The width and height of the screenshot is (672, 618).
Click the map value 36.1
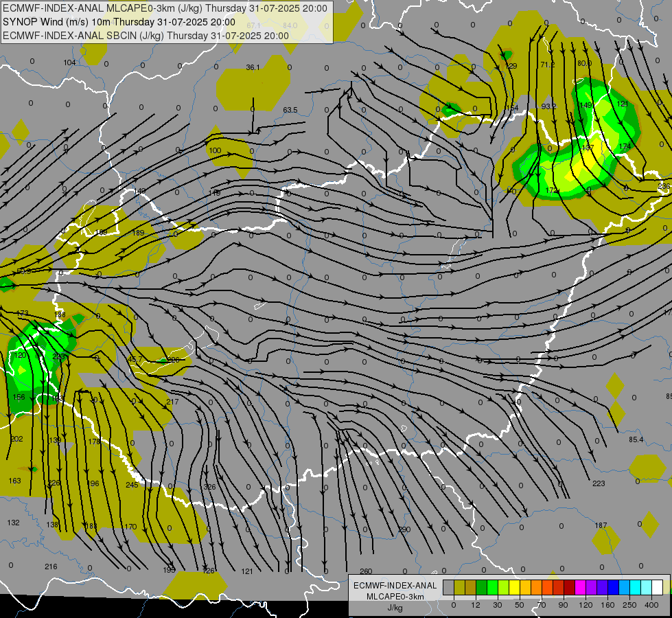pyautogui.click(x=253, y=68)
